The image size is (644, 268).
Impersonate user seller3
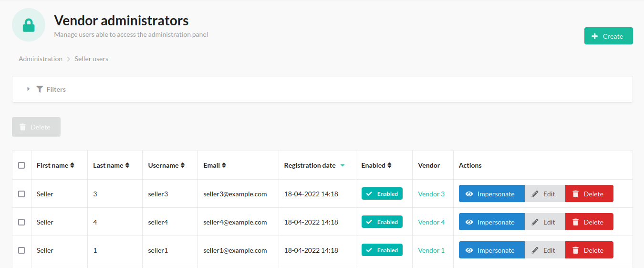point(492,193)
